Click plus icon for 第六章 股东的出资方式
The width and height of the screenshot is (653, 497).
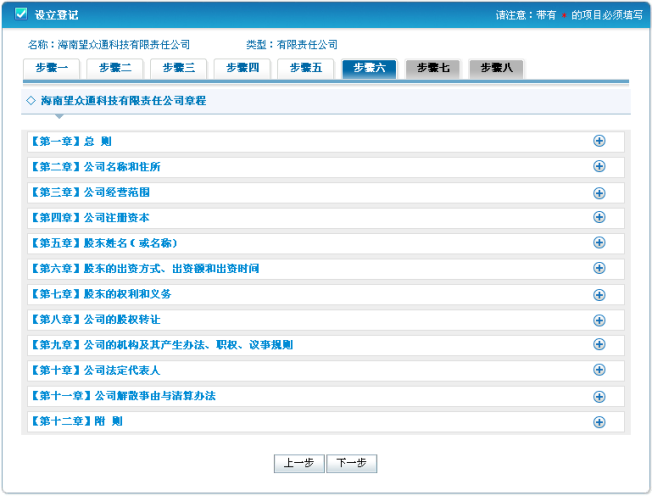pyautogui.click(x=599, y=268)
